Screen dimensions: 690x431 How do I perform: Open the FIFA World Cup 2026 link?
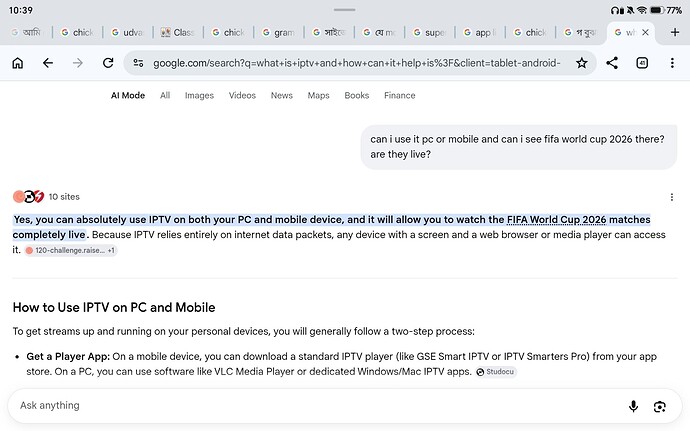tap(556, 219)
